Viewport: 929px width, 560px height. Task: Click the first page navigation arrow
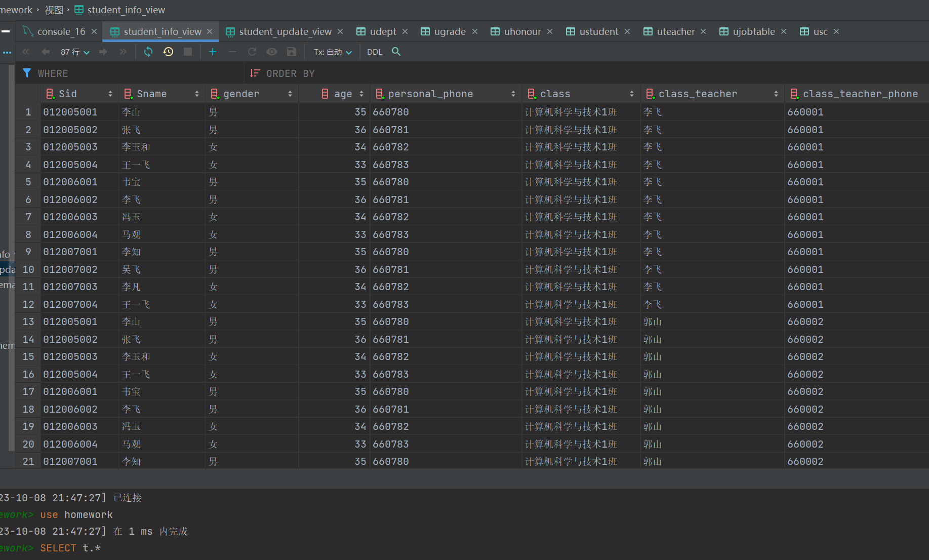26,52
